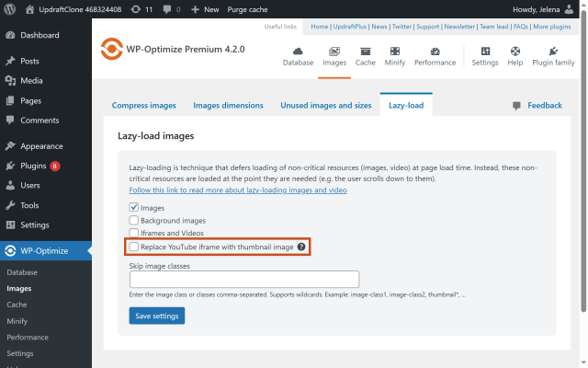Open the Performance submenu under WP-Optimize
The width and height of the screenshot is (588, 368).
tap(28, 338)
